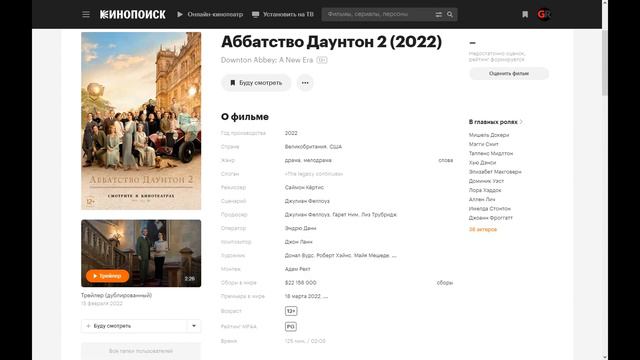The image size is (640, 360).
Task: Expand the Буду смотреть folders dropdown arrow
Action: [x=194, y=326]
